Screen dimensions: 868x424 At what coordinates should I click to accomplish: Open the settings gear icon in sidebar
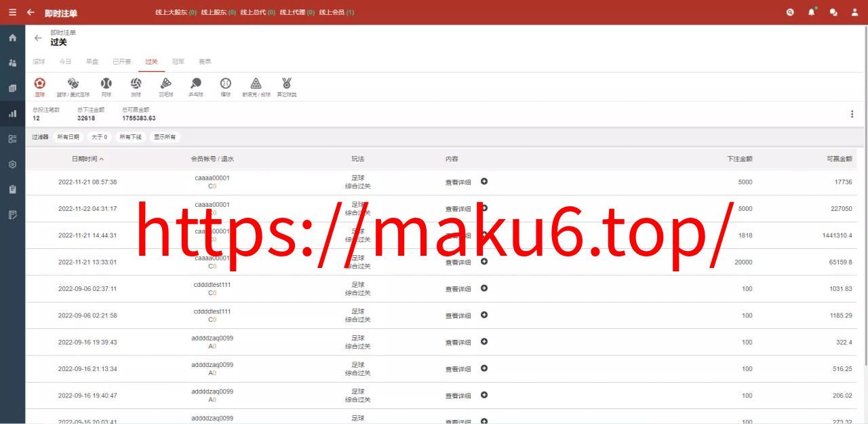(x=12, y=164)
